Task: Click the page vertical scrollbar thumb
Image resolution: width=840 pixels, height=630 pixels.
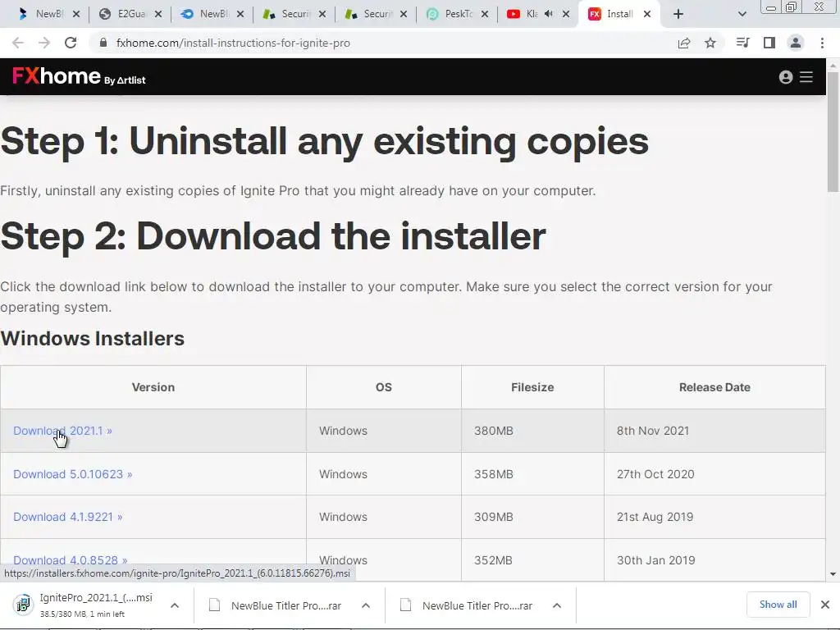Action: click(833, 131)
